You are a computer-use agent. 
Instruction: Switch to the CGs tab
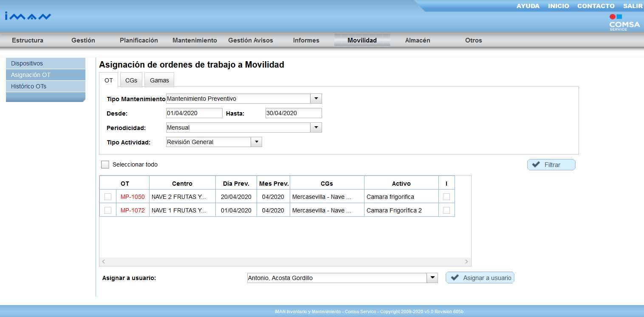[x=131, y=80]
